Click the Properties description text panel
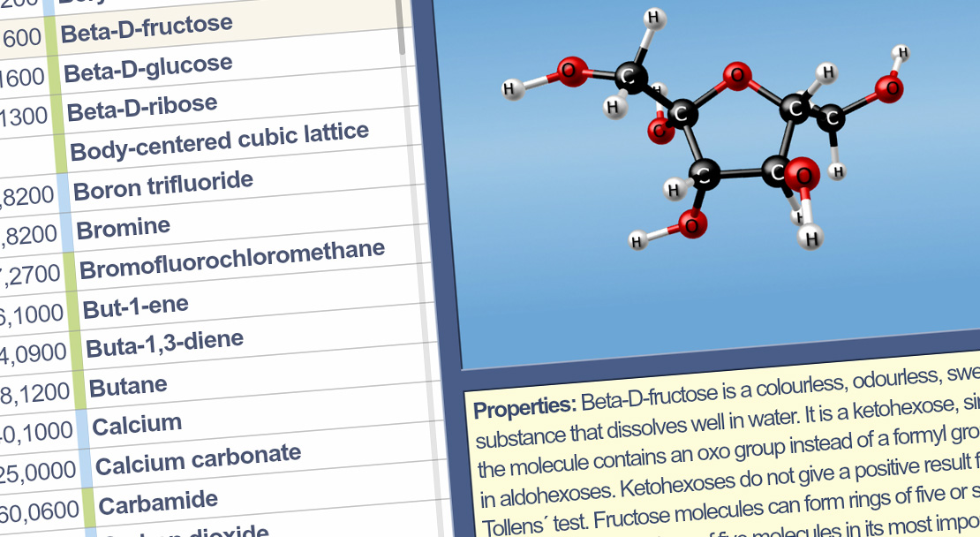 click(724, 450)
